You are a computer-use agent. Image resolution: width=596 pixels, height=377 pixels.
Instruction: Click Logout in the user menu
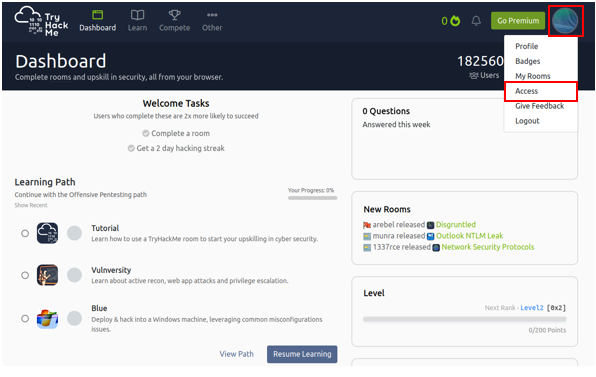coord(527,121)
